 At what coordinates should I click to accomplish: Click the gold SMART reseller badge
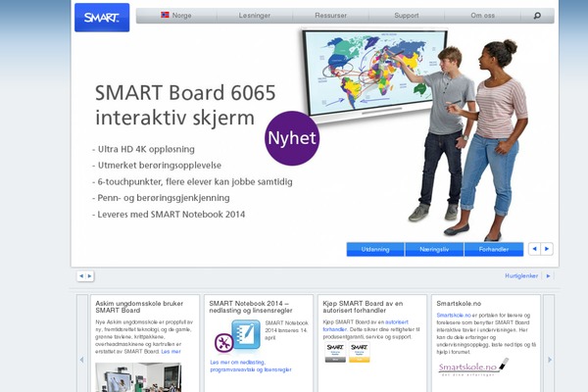click(x=360, y=353)
